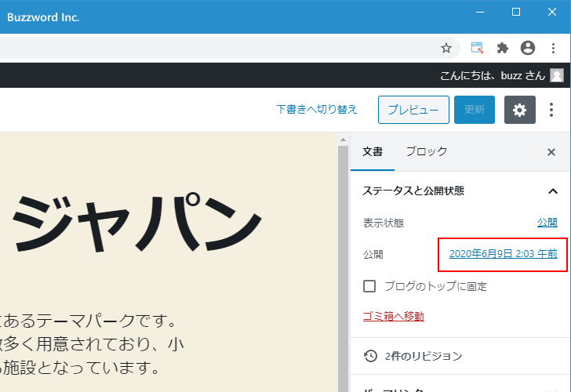This screenshot has width=571, height=392.
Task: Collapse the ステータスと公開状態 section
Action: click(460, 191)
